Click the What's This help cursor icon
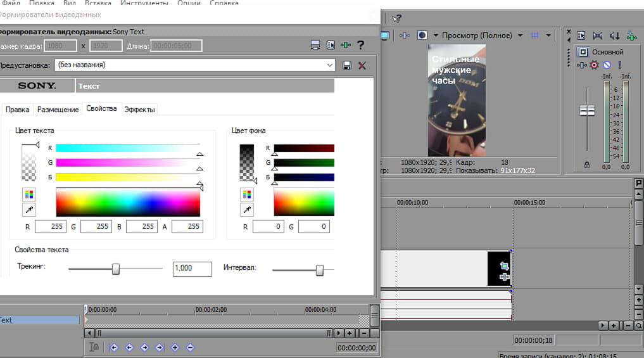Screen dimensions: 644x358 tap(396, 19)
